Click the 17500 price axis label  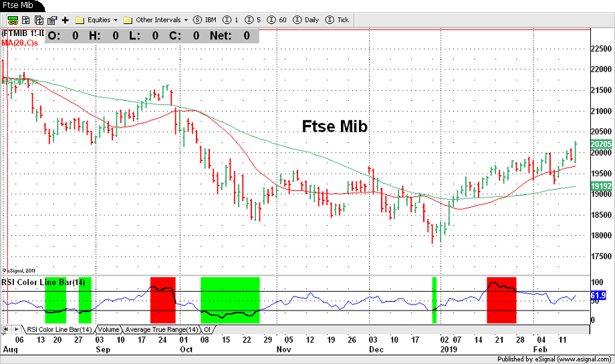(601, 256)
